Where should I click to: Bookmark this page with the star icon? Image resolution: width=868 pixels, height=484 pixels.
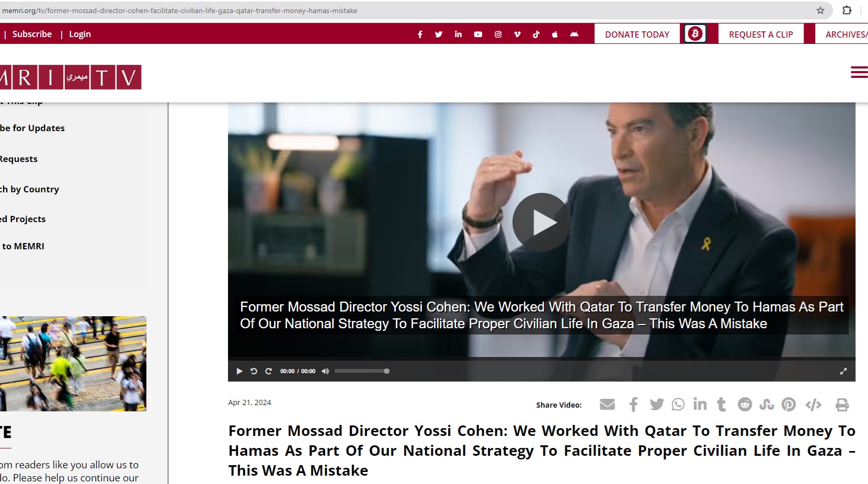pos(820,10)
